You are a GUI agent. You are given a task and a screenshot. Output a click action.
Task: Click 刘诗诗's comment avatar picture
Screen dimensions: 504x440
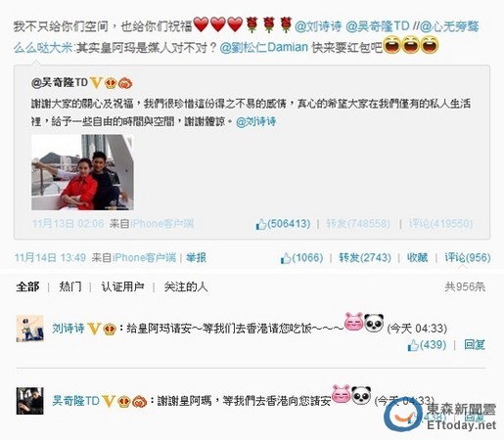tap(29, 329)
